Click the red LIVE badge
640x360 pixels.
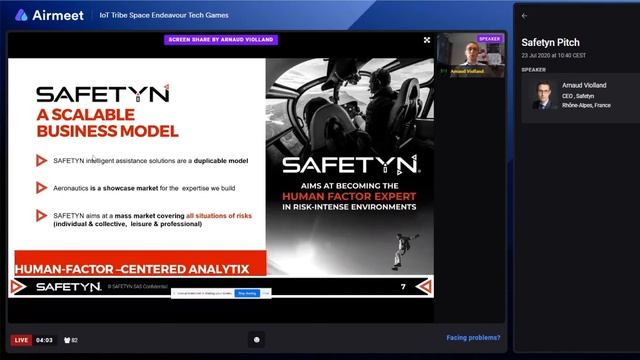click(x=21, y=340)
